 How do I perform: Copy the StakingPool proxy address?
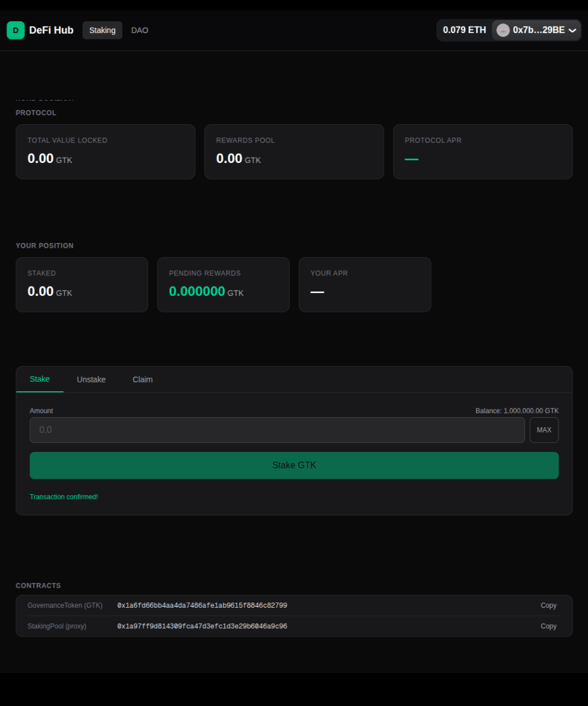[x=549, y=626]
